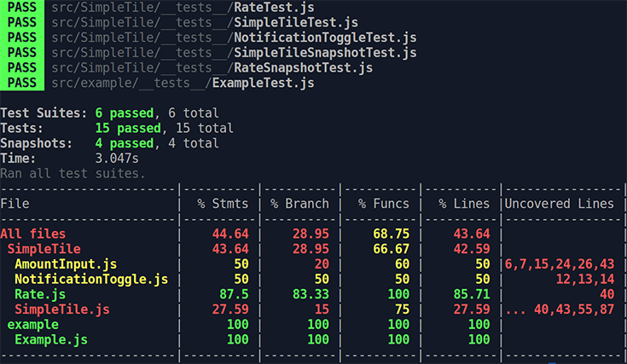Click the 'Snapshots:' label

(x=37, y=143)
